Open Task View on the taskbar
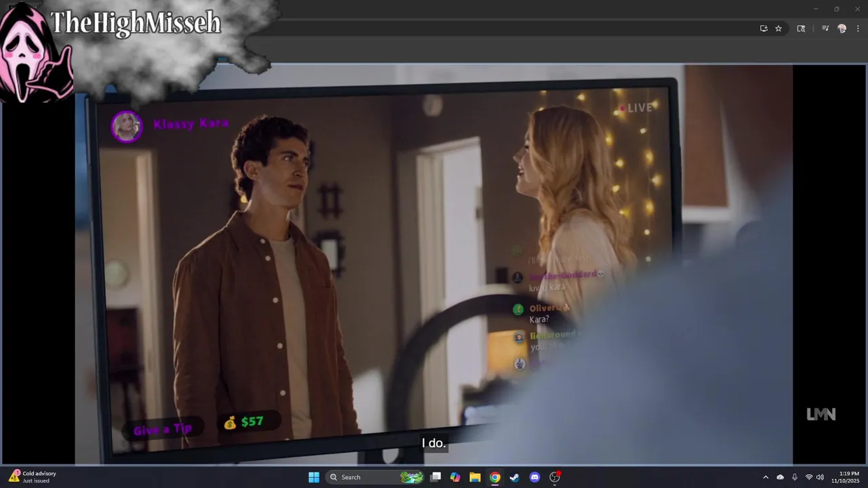Image resolution: width=868 pixels, height=488 pixels. pos(436,477)
